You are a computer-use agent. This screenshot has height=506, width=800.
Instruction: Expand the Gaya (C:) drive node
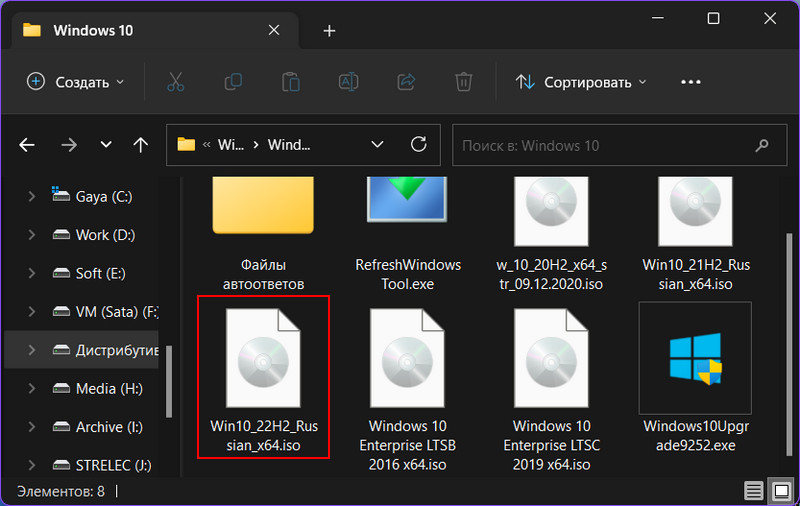pos(32,196)
